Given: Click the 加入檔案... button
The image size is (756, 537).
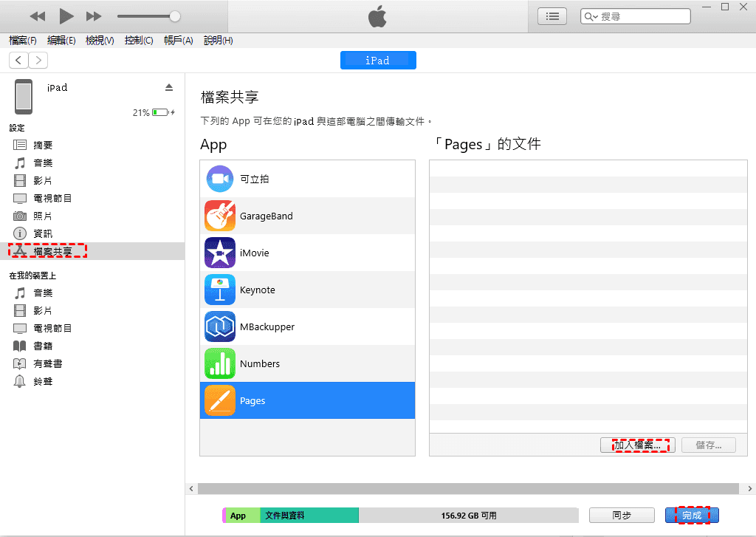Looking at the screenshot, I should (637, 445).
